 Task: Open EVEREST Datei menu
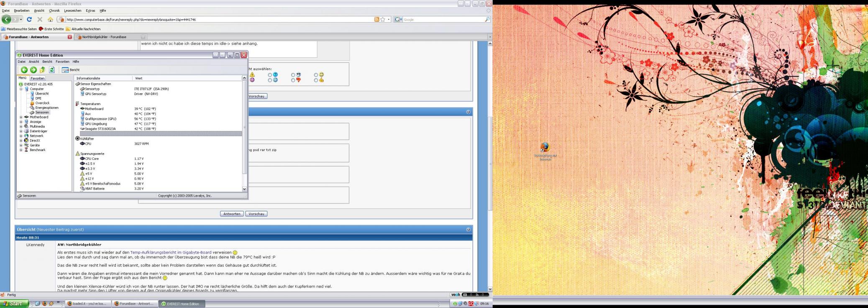click(x=21, y=62)
